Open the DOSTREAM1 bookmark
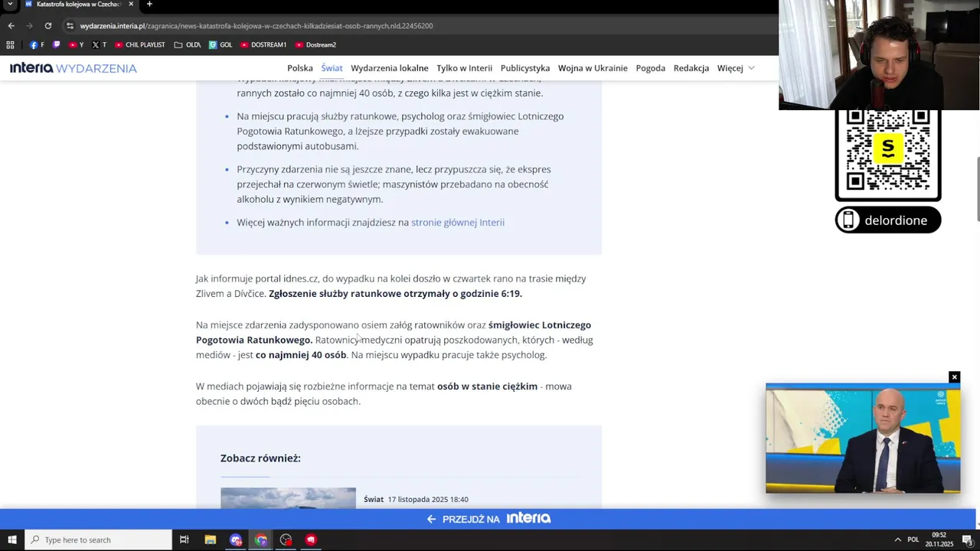The width and height of the screenshot is (980, 551). coord(263,44)
